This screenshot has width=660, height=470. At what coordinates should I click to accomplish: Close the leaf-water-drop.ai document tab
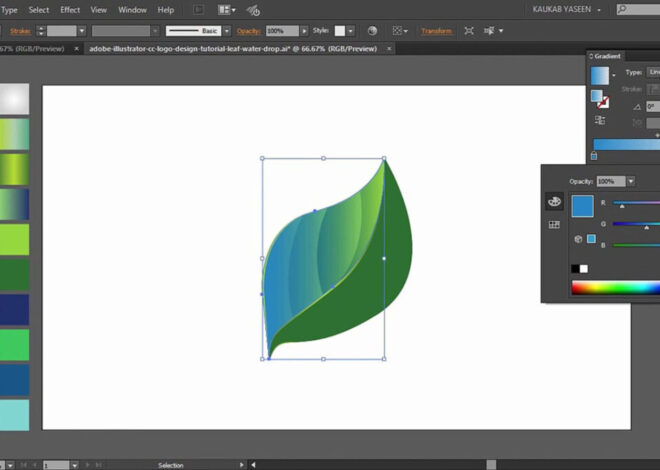pyautogui.click(x=389, y=49)
